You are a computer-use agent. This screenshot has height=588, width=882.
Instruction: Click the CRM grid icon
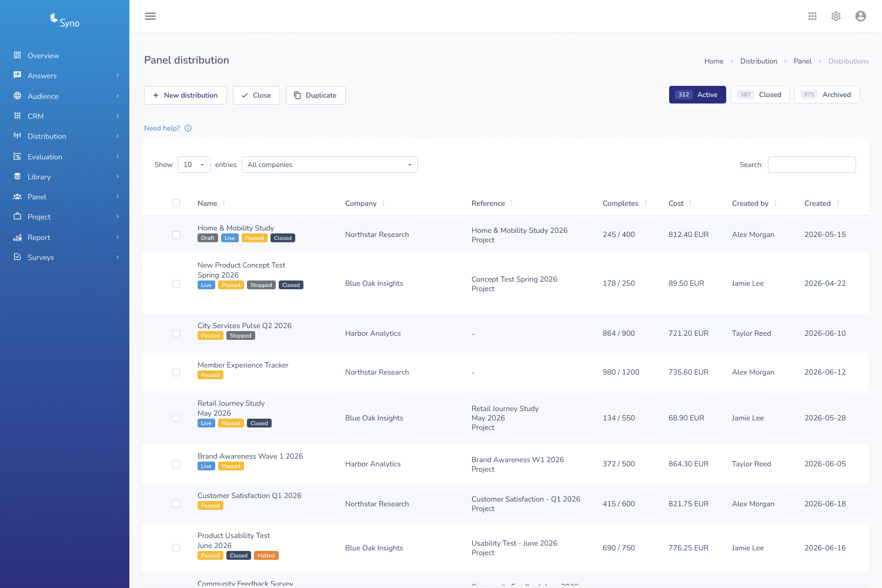pos(18,116)
